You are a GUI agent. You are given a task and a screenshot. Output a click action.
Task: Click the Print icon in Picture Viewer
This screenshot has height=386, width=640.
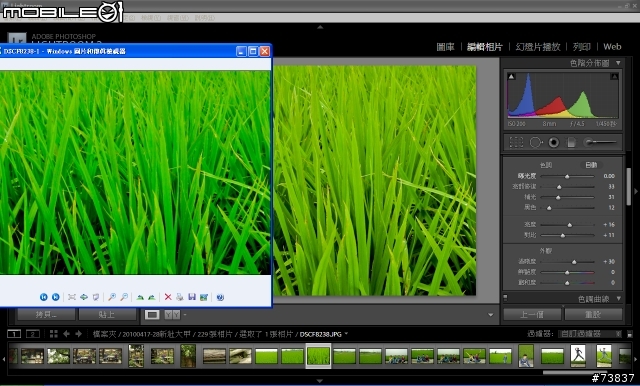(x=180, y=297)
